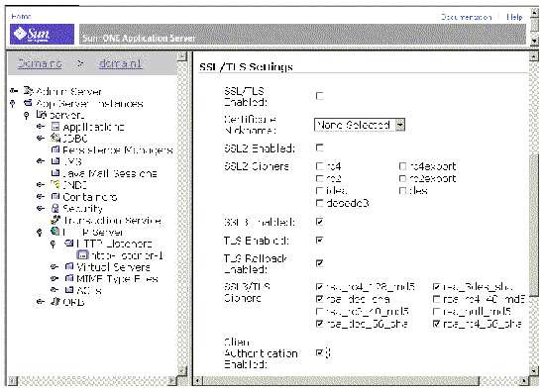The width and height of the screenshot is (544, 392).
Task: Toggle the SSL2 Enabled checkbox
Action: click(x=319, y=148)
